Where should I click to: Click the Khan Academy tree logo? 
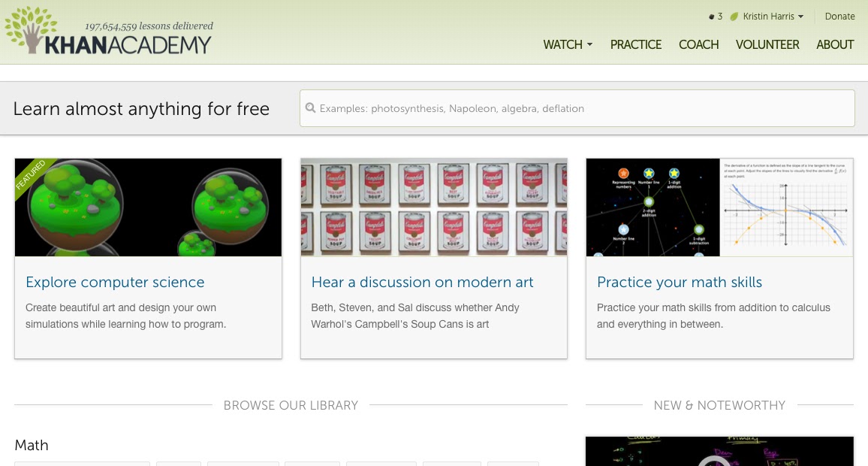point(31,30)
